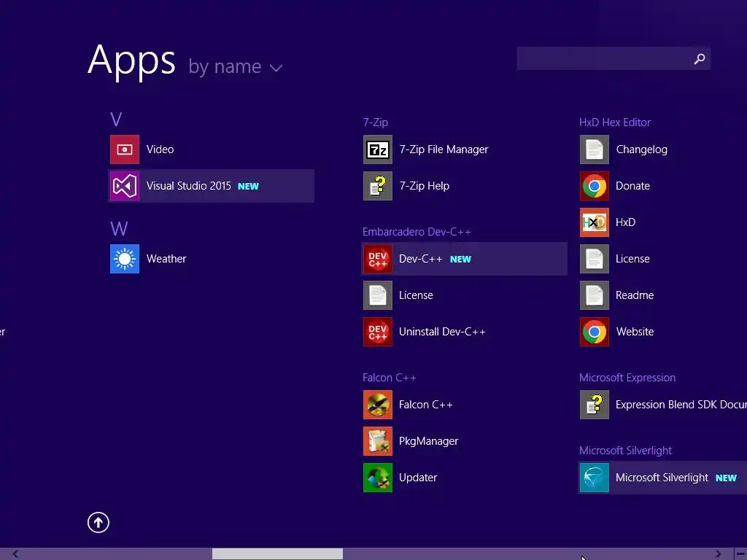Viewport: 747px width, 560px height.
Task: Click the search magnifier icon
Action: pos(700,58)
